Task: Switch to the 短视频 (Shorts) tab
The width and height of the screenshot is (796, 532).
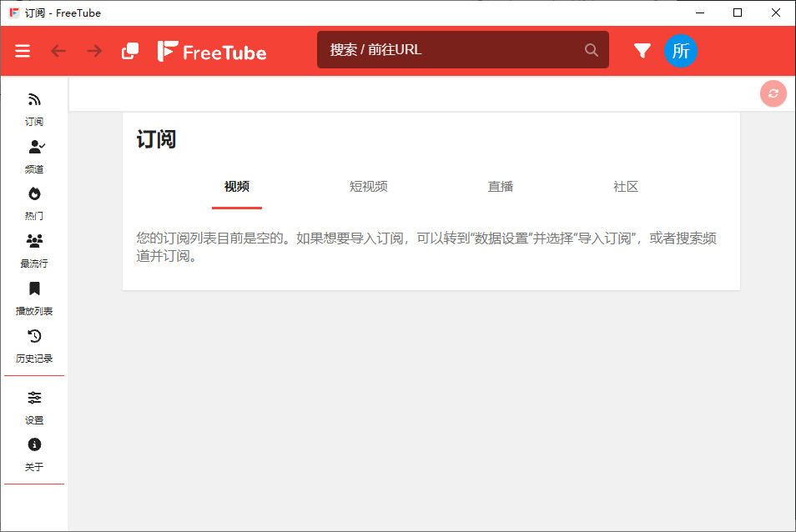Action: (368, 187)
